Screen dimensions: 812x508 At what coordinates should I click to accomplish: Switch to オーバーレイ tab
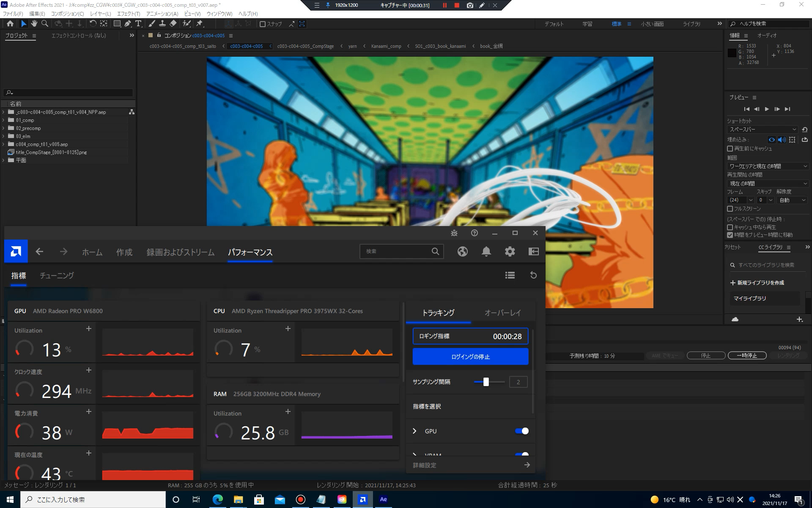click(502, 313)
